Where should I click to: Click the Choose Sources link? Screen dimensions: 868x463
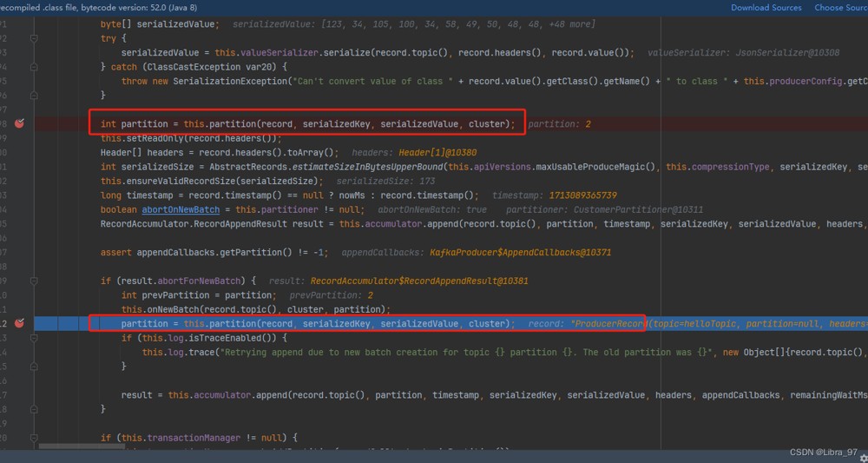click(x=841, y=8)
